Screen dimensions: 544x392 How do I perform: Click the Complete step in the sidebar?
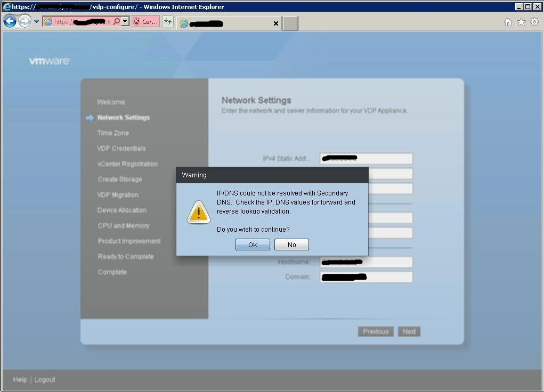112,272
